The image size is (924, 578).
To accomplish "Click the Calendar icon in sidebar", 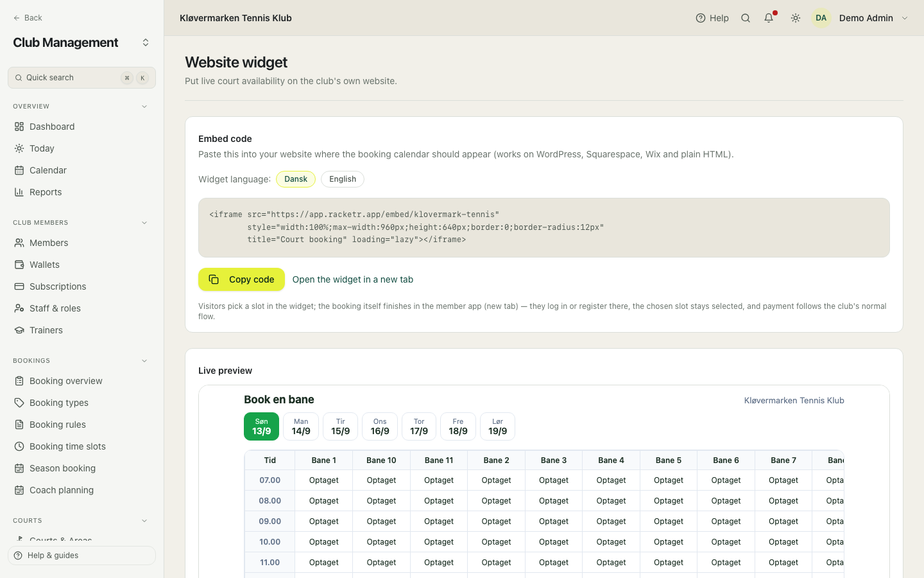I will coord(19,170).
